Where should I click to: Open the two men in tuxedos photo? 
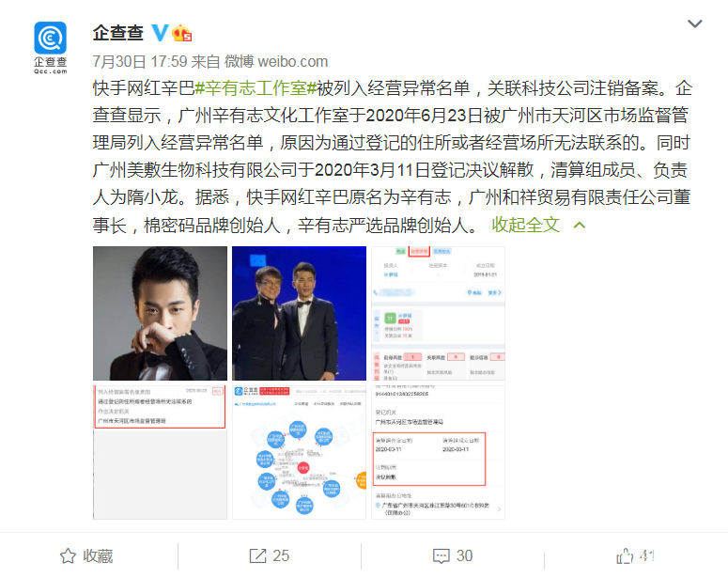click(x=299, y=313)
